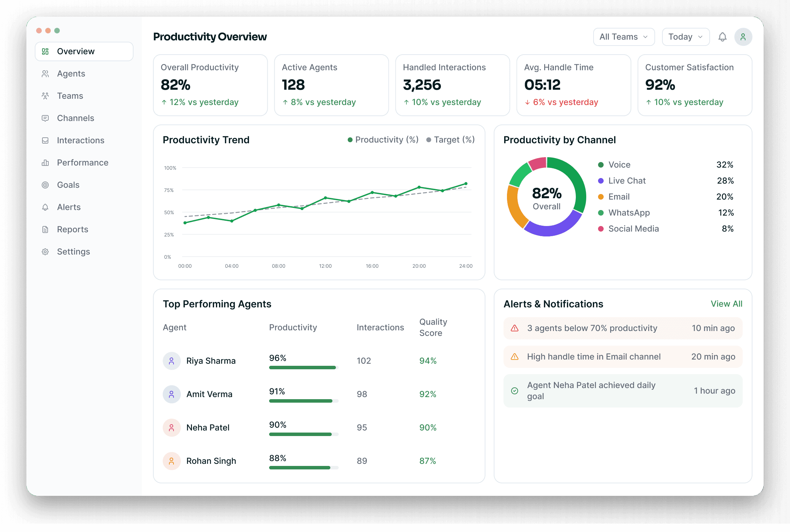Open the 3 agents below 70% productivity alert
This screenshot has width=790, height=532.
click(x=623, y=328)
